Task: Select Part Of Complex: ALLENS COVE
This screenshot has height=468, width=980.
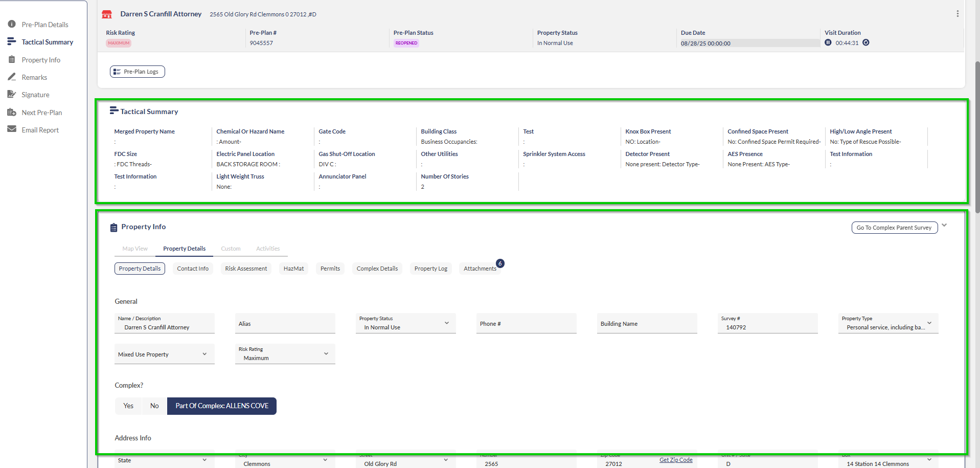Action: pos(221,406)
